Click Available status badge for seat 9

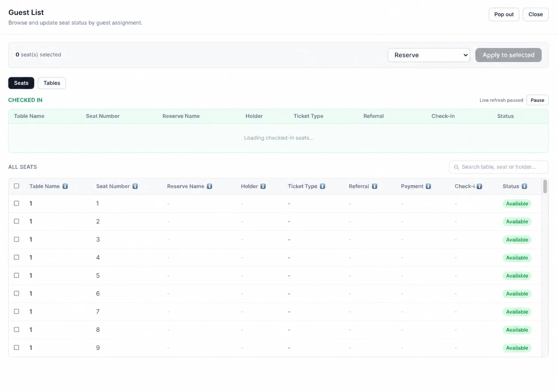coord(517,348)
